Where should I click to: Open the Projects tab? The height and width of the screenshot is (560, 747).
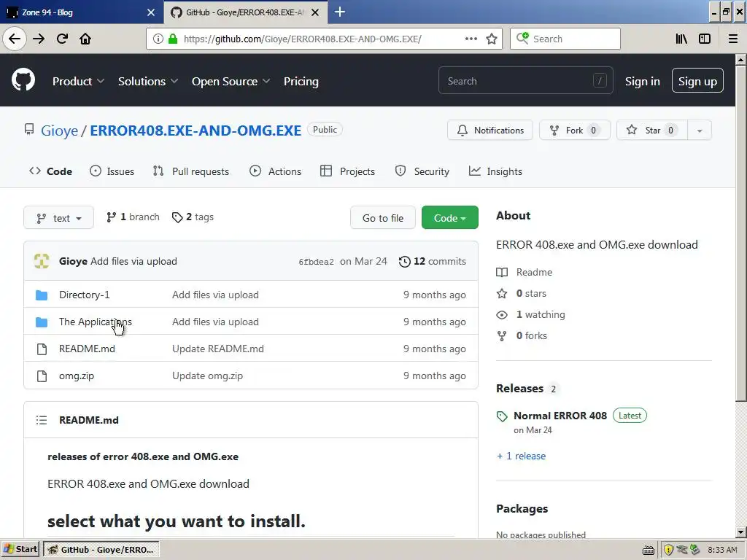(347, 171)
